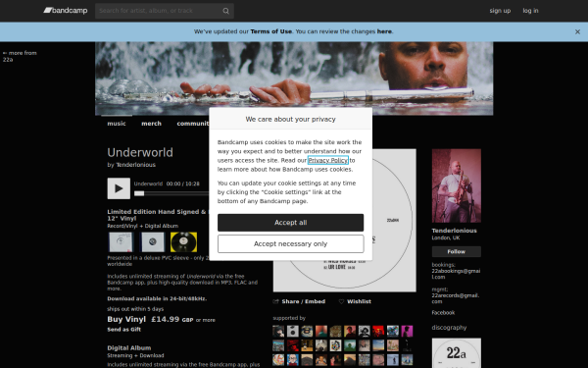This screenshot has width=588, height=368.
Task: Switch to the merch tab
Action: 151,124
